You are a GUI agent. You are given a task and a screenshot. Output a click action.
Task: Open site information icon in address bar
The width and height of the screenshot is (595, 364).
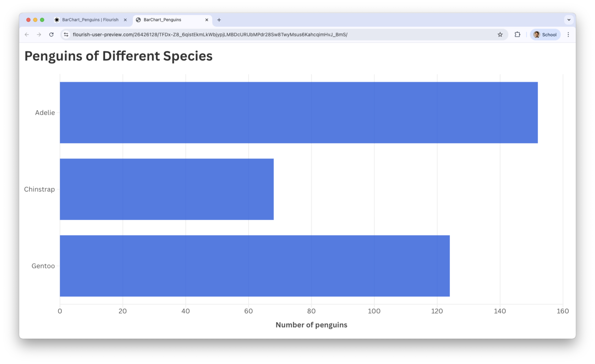(66, 35)
